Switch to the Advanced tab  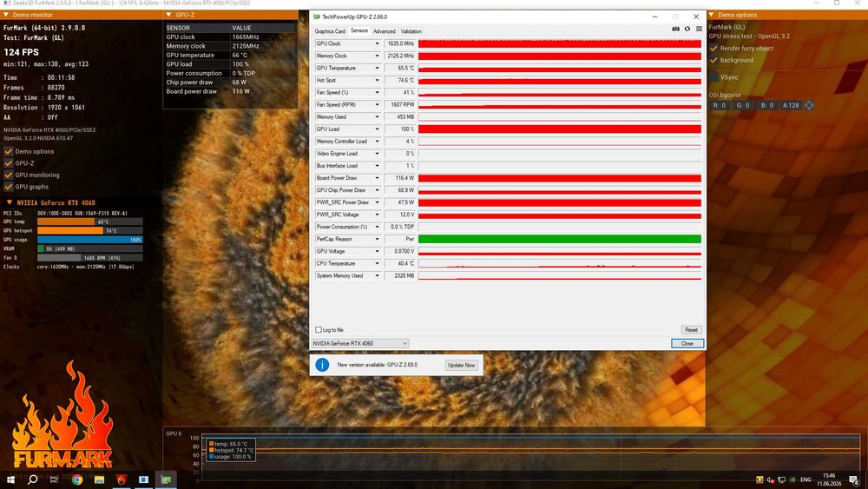coord(385,31)
